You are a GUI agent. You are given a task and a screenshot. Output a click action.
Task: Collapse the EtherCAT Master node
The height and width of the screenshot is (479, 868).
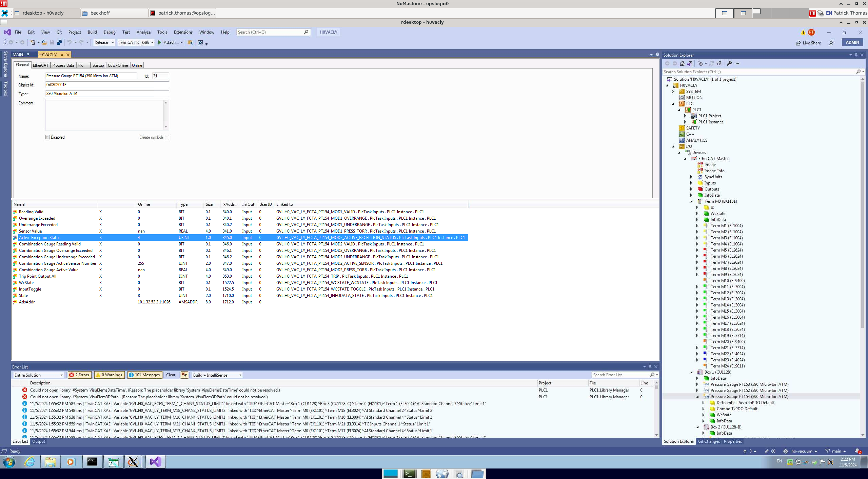tap(685, 159)
